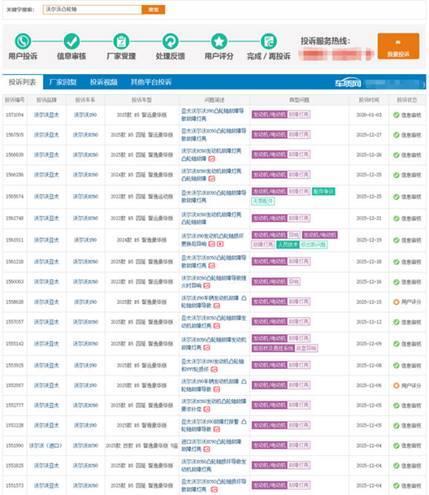Click the 处理反馈 circular-arrow step icon

point(170,42)
